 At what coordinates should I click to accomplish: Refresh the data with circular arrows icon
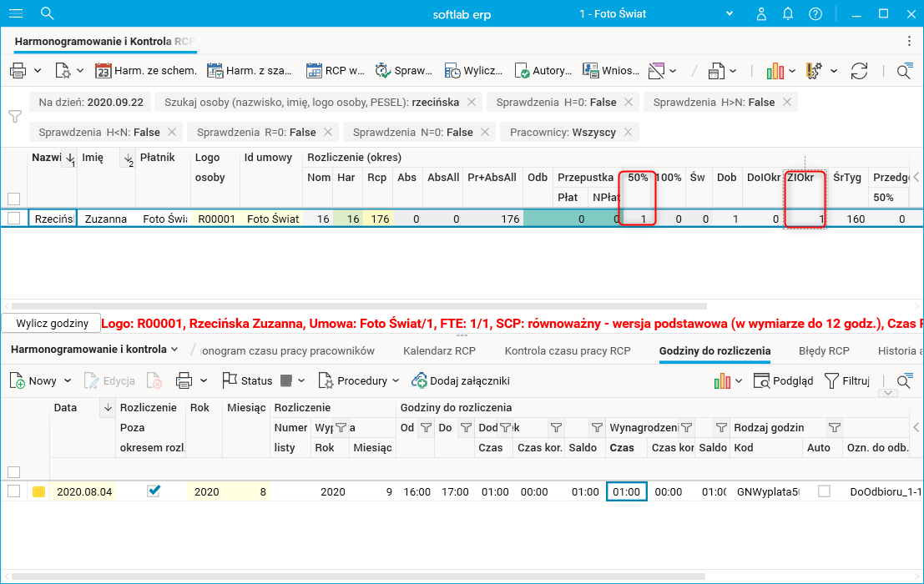(859, 71)
